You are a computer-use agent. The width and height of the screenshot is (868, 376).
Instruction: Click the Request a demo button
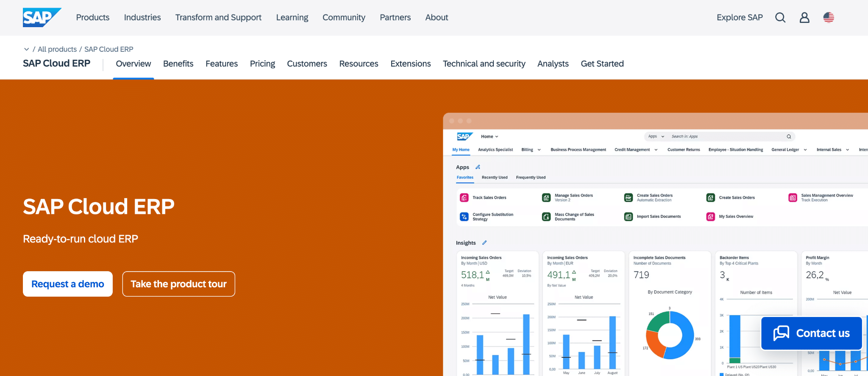68,284
